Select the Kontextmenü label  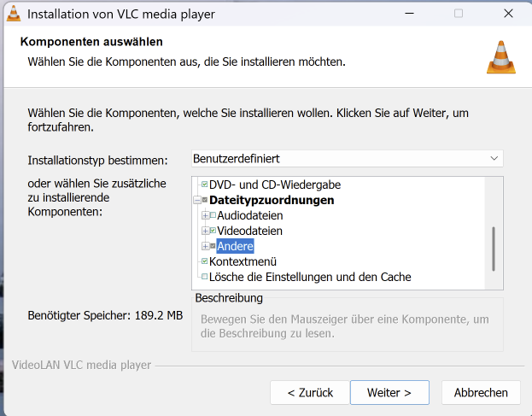(x=243, y=261)
